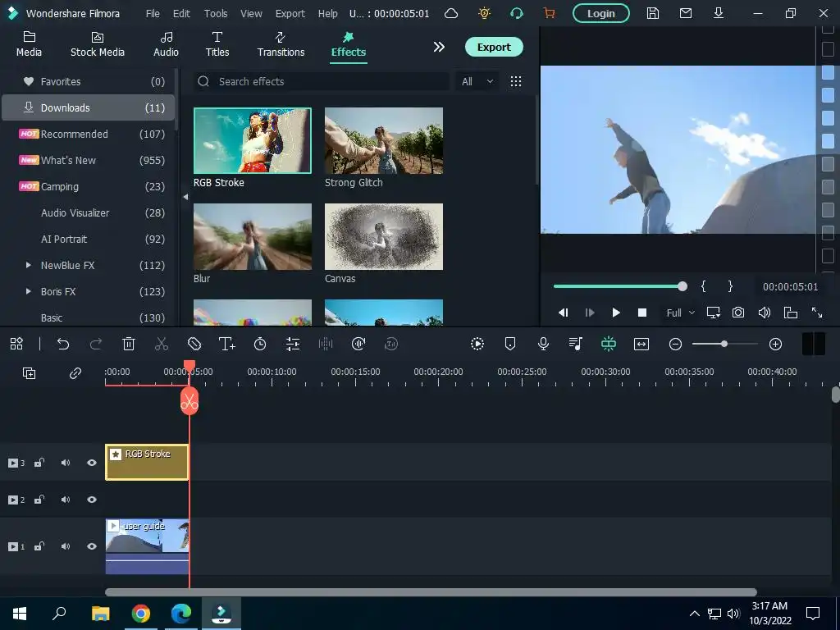Image resolution: width=840 pixels, height=630 pixels.
Task: Click the render preview icon
Action: pyautogui.click(x=477, y=344)
